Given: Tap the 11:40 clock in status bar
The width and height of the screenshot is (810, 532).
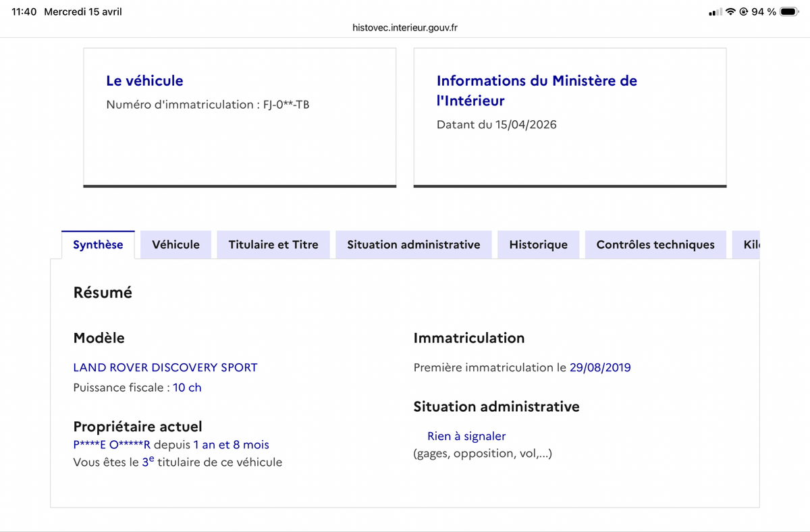Looking at the screenshot, I should pos(24,12).
